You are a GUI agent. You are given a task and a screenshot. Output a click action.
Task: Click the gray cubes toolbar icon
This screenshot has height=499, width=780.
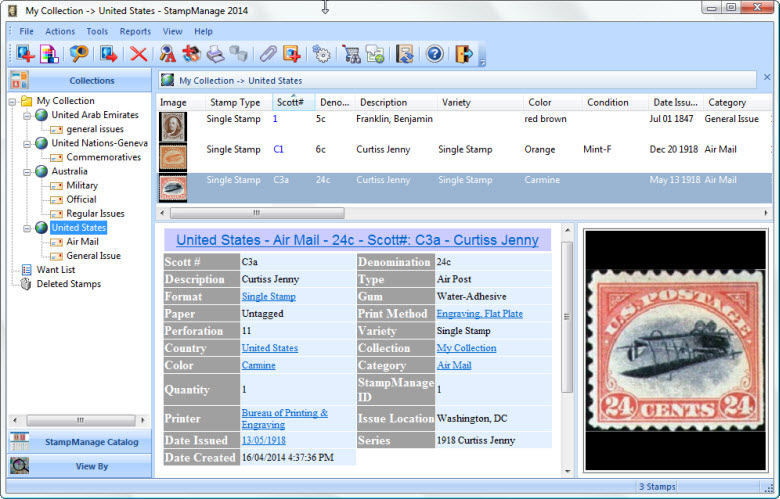[238, 53]
